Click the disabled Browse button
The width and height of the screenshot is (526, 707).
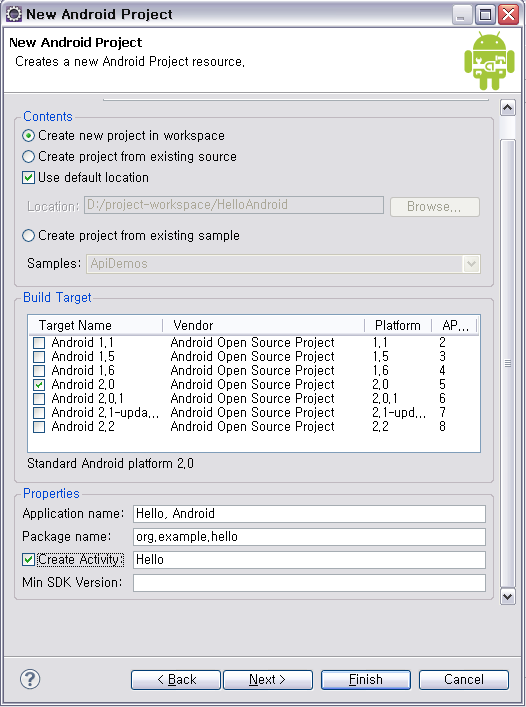435,207
